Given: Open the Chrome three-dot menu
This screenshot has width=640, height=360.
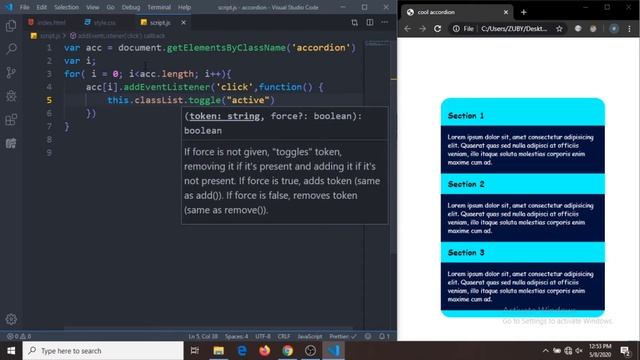Looking at the screenshot, I should [x=629, y=29].
